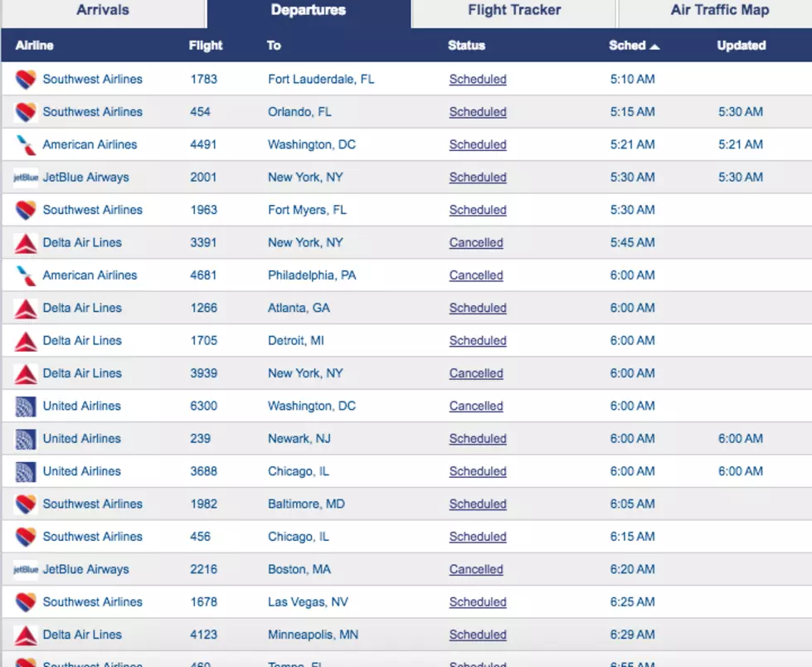Click American Airlines logo for flight 4491
812x667 pixels.
point(26,144)
